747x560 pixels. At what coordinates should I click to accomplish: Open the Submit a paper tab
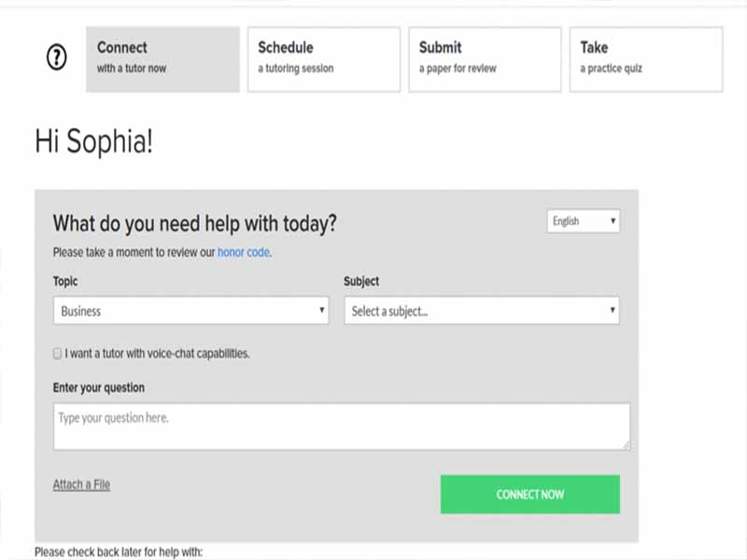click(485, 59)
